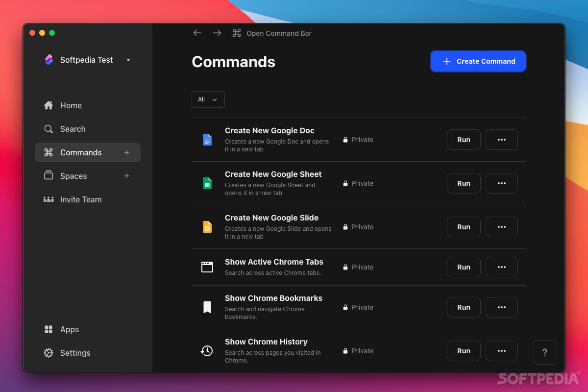Viewport: 588px width, 392px height.
Task: Open the ellipsis menu for Create New Google Sheet
Action: (501, 183)
